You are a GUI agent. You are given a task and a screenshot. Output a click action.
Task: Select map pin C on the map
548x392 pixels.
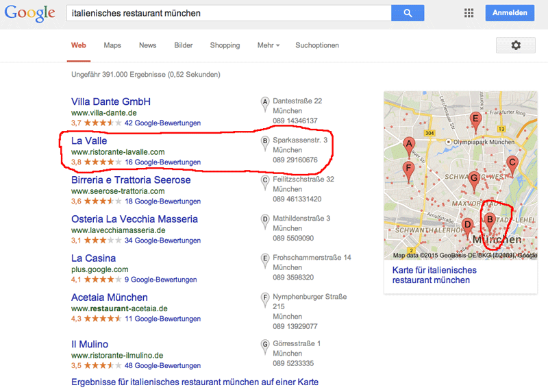(x=512, y=164)
